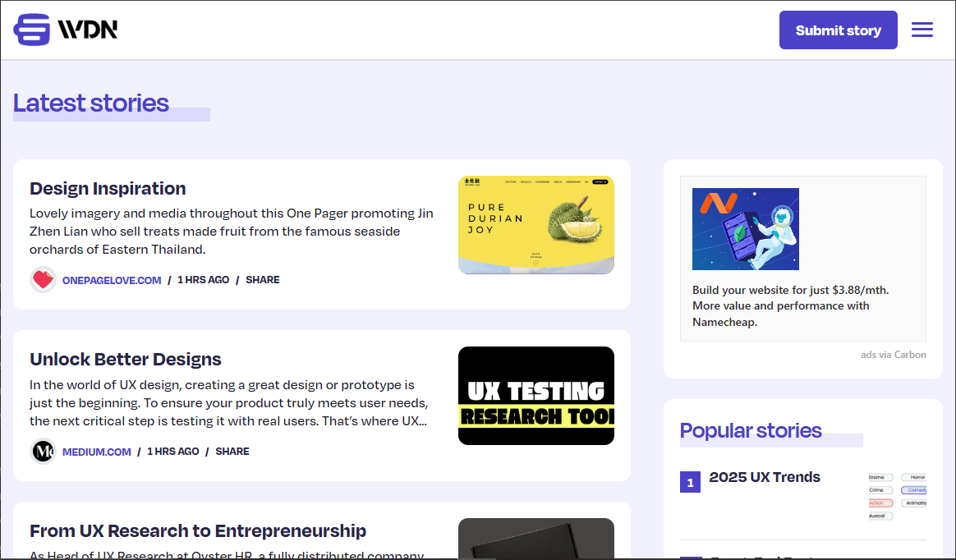Click the Latest stories heading
956x560 pixels.
coord(91,103)
